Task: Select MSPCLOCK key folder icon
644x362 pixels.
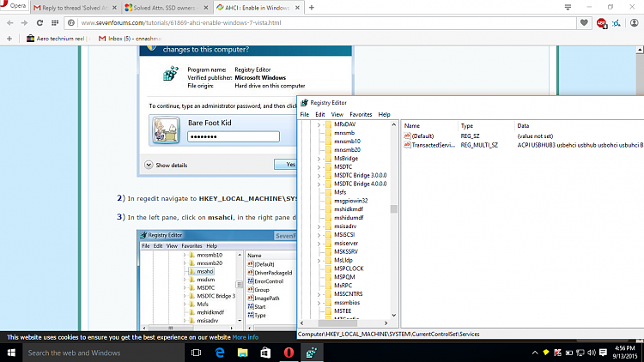Action: click(328, 268)
